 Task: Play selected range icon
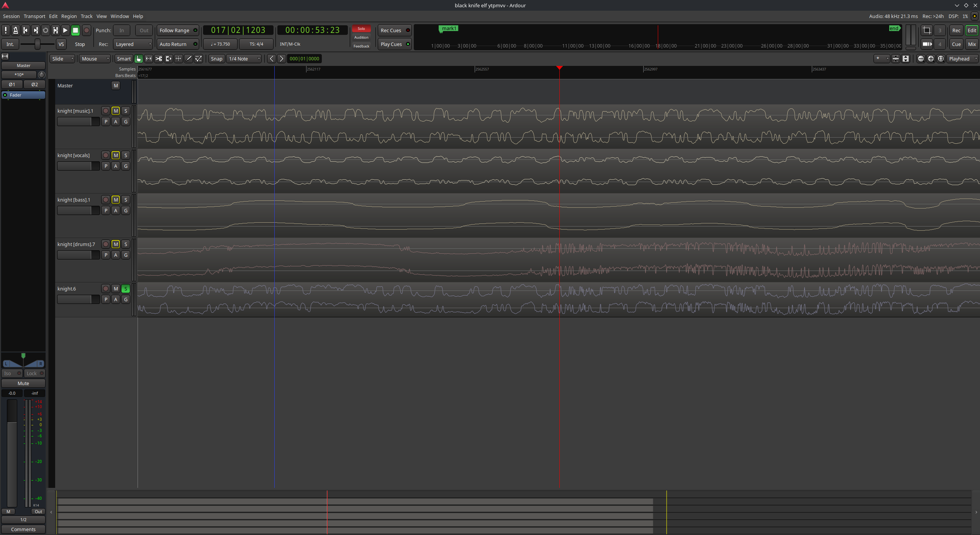(x=56, y=30)
